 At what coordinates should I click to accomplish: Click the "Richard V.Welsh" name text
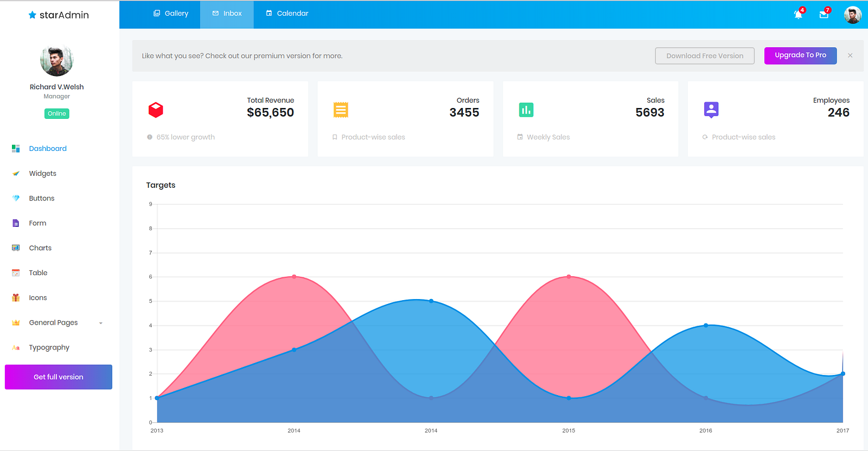pos(57,87)
